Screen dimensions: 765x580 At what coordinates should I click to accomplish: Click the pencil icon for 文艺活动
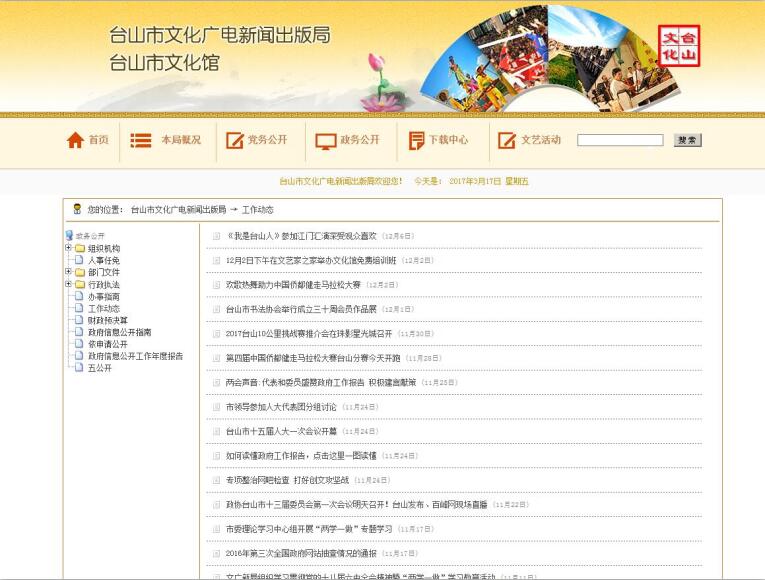(506, 140)
